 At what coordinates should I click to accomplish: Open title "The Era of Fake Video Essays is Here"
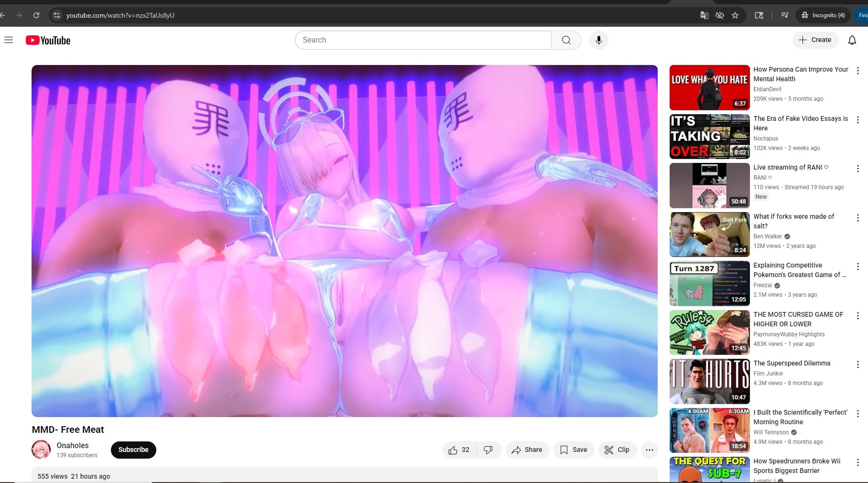click(x=801, y=123)
